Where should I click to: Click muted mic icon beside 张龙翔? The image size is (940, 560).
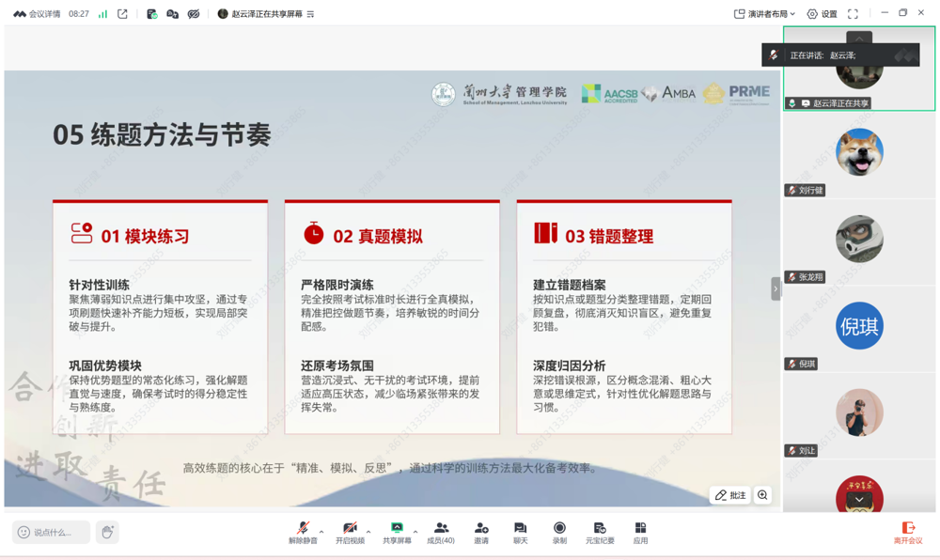(791, 277)
